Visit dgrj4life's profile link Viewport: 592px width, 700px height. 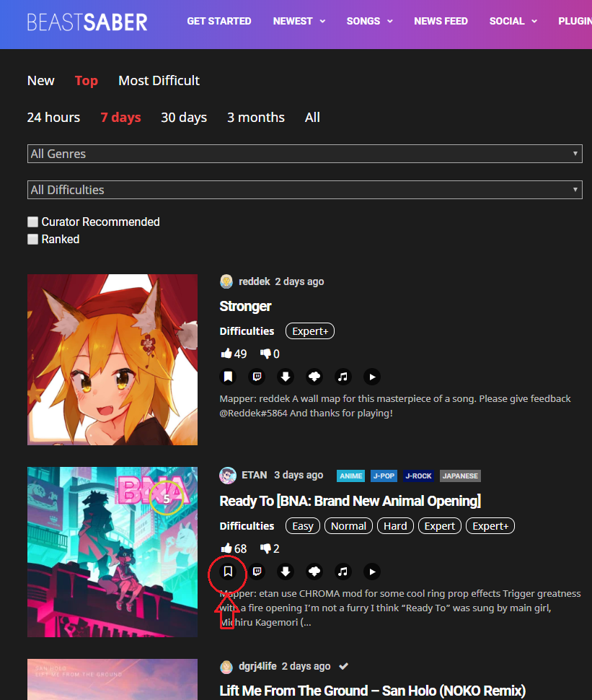pyautogui.click(x=257, y=666)
